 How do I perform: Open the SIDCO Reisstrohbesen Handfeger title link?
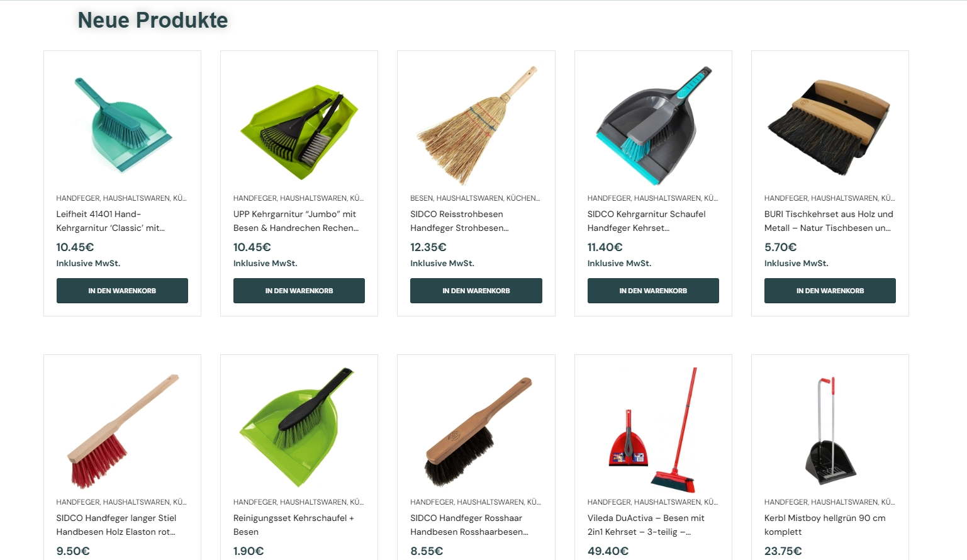[x=460, y=221]
